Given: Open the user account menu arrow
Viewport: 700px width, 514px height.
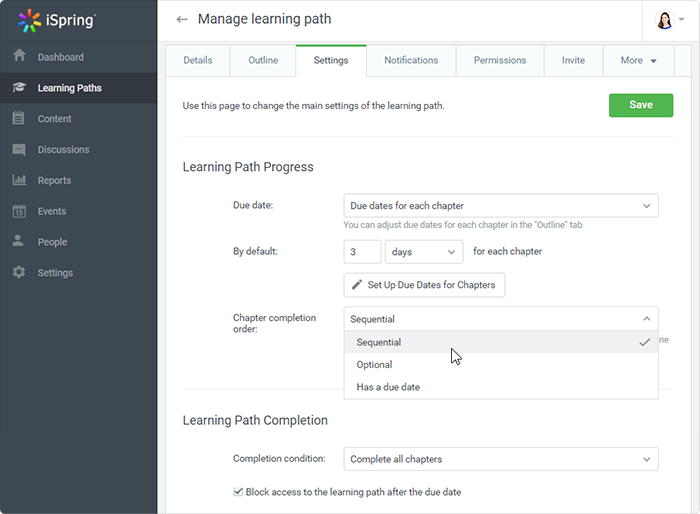Looking at the screenshot, I should click(x=681, y=19).
